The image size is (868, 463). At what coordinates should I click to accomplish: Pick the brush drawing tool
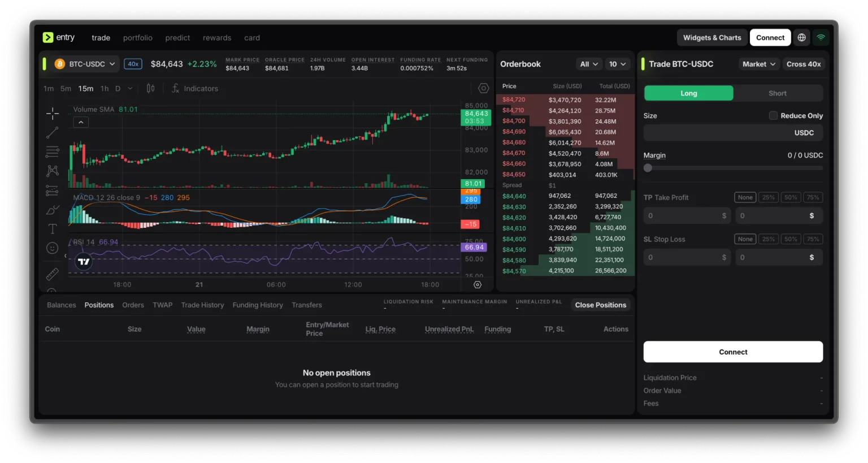(x=53, y=210)
